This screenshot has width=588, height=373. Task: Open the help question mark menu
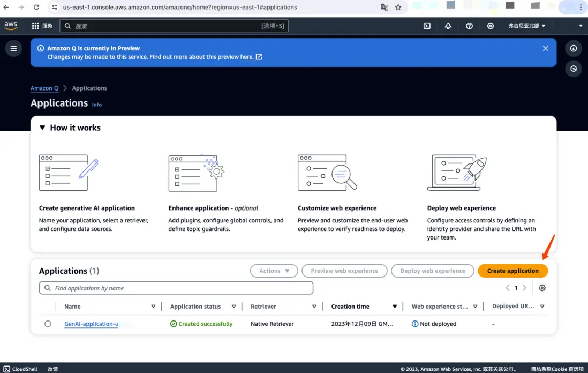pyautogui.click(x=469, y=26)
